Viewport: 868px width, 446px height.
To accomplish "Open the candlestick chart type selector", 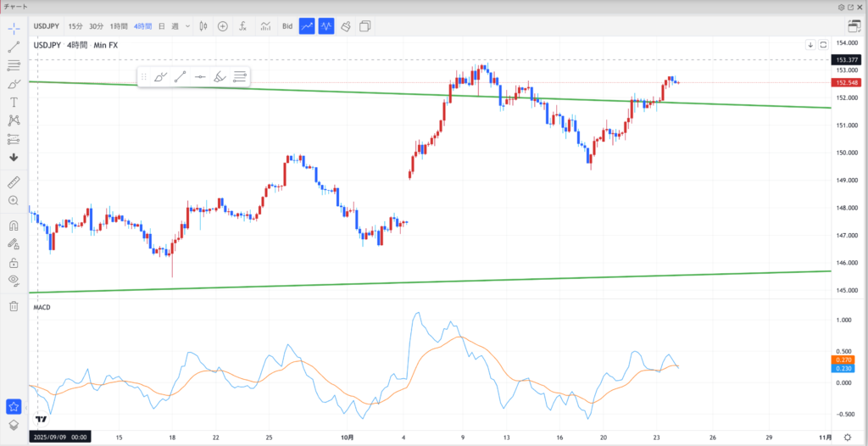I will tap(203, 26).
